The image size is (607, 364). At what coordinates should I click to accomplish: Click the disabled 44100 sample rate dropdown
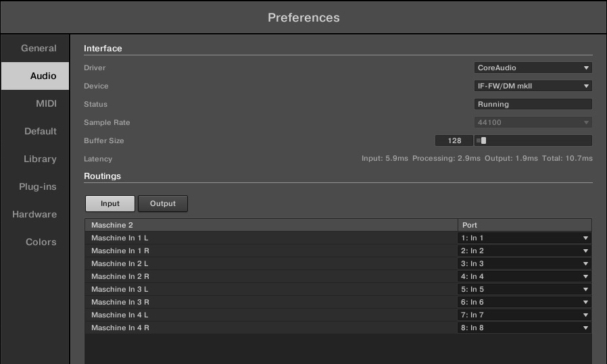533,122
